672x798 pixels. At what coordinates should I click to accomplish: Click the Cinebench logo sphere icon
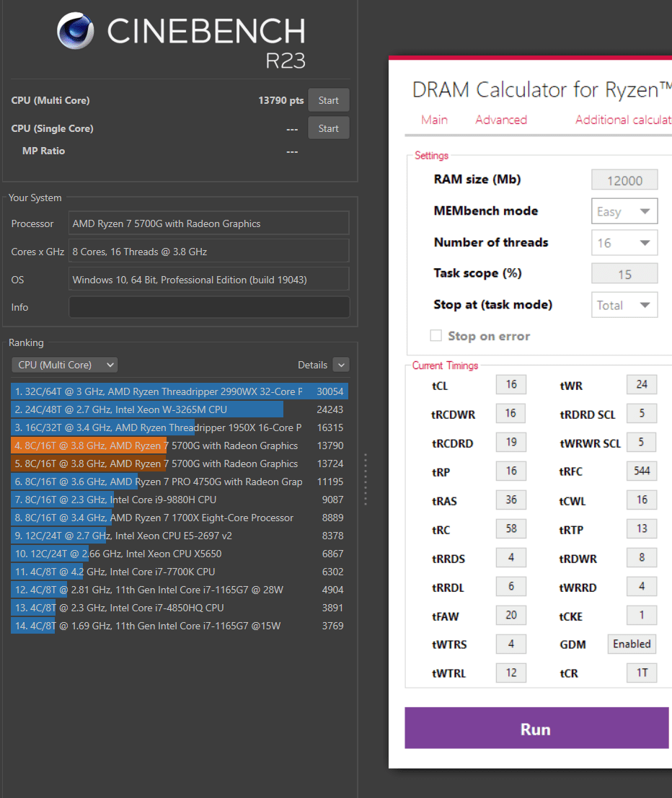tap(75, 30)
